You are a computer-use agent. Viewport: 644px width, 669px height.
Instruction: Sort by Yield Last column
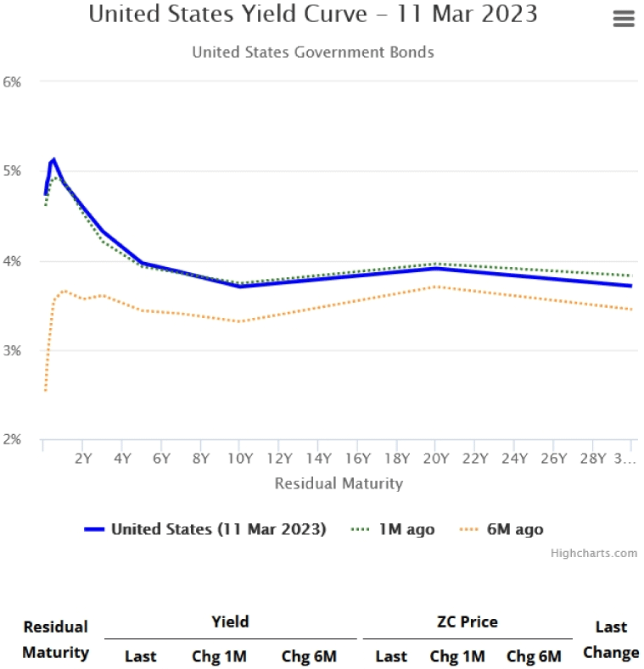(140, 656)
